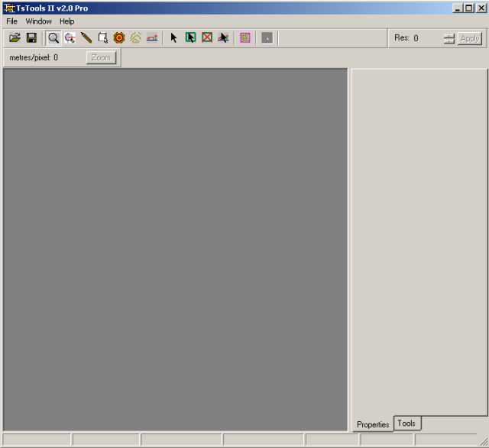Click the Res value spinner control
Screen dimensions: 489x448
449,38
